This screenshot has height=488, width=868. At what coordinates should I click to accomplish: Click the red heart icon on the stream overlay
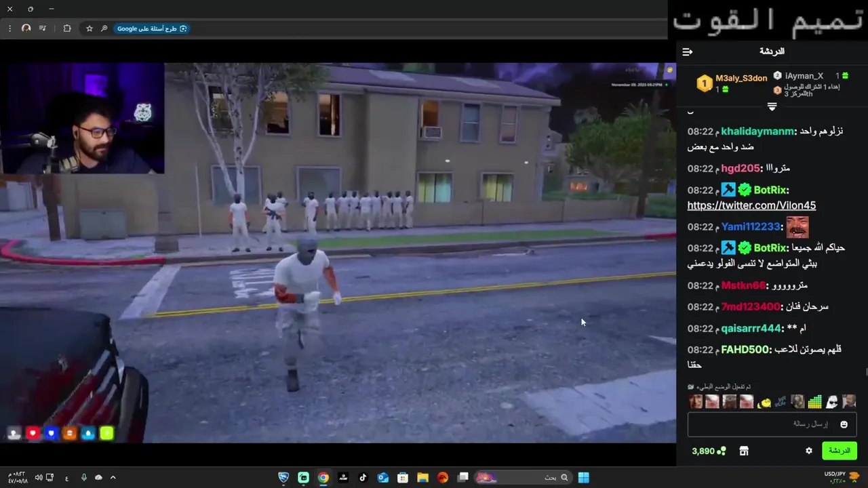pos(33,433)
